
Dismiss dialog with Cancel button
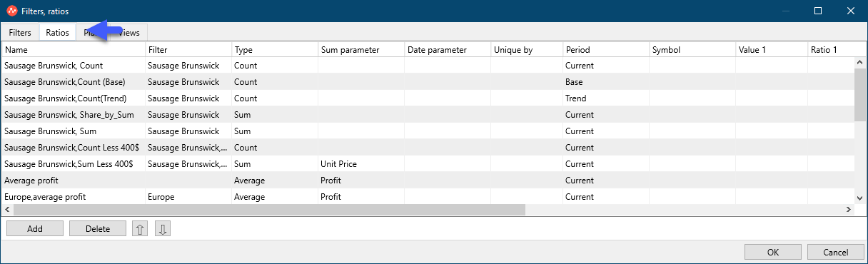pyautogui.click(x=836, y=252)
